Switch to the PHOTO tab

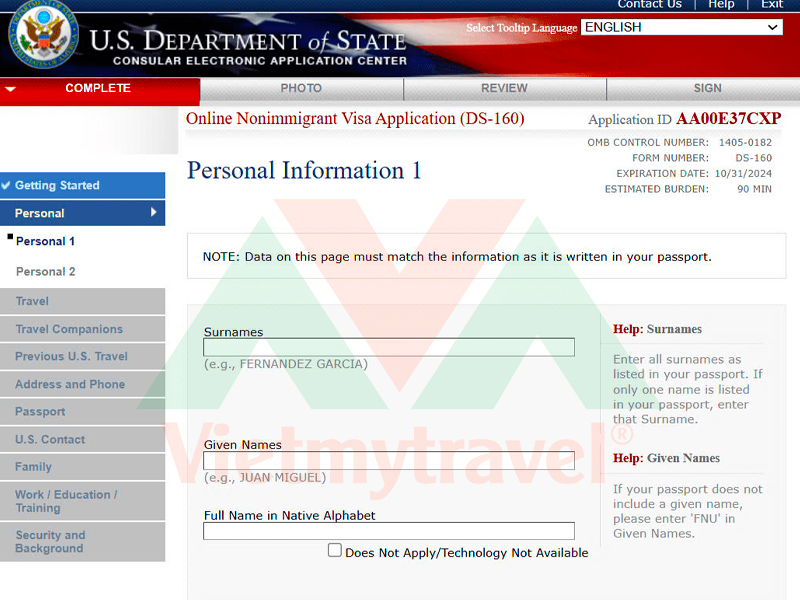(x=301, y=88)
